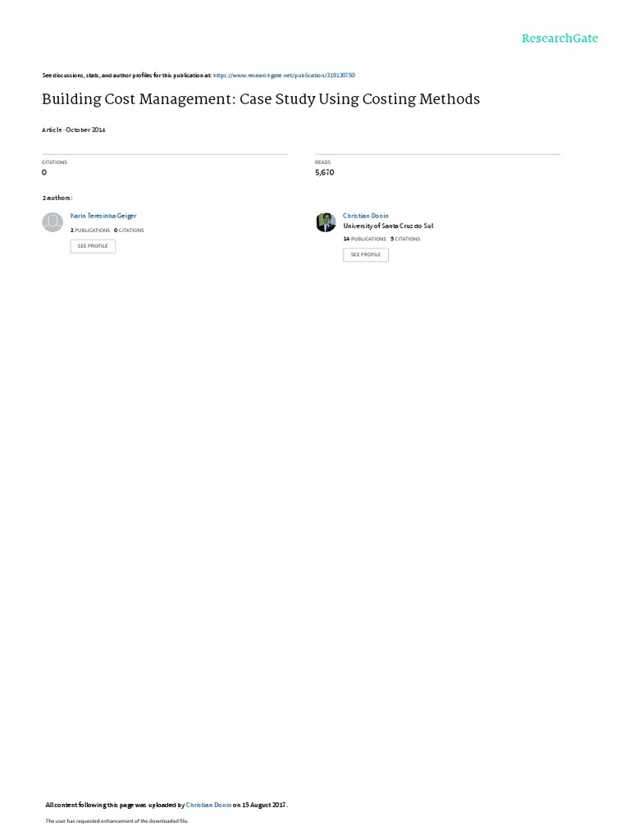Open Karin Teresinha Geiger's name link
Viewport: 630px width, 840px height.
tap(103, 216)
